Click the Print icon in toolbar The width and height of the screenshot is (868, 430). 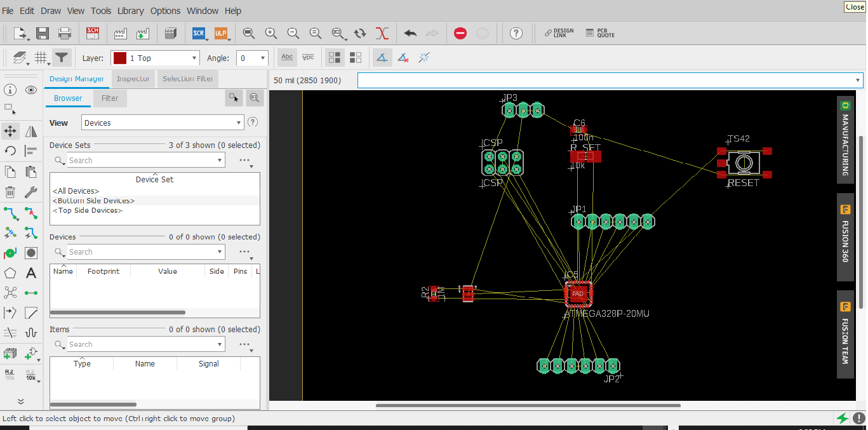[65, 33]
